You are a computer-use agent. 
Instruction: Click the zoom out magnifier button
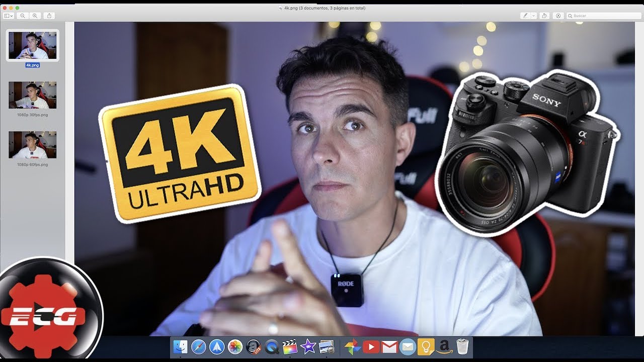pos(23,16)
